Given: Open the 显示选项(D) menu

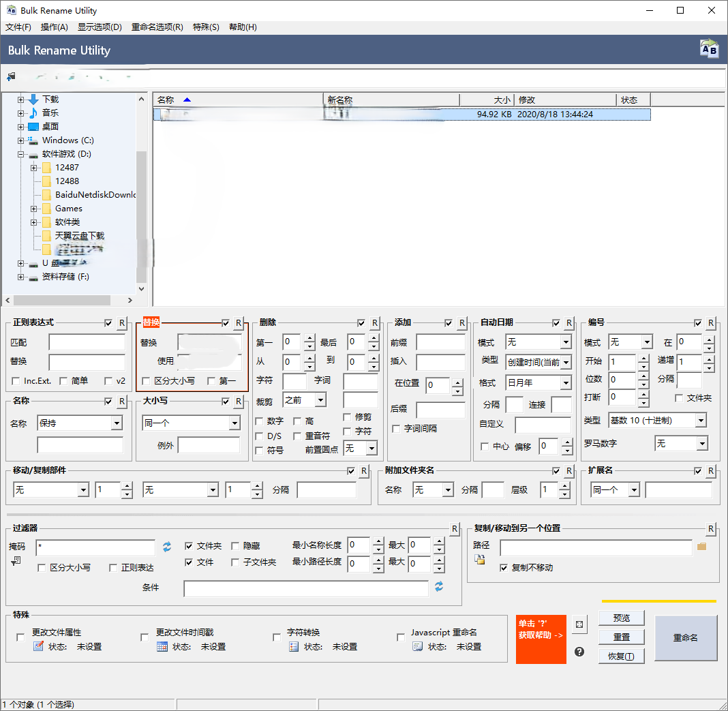Looking at the screenshot, I should pos(100,27).
